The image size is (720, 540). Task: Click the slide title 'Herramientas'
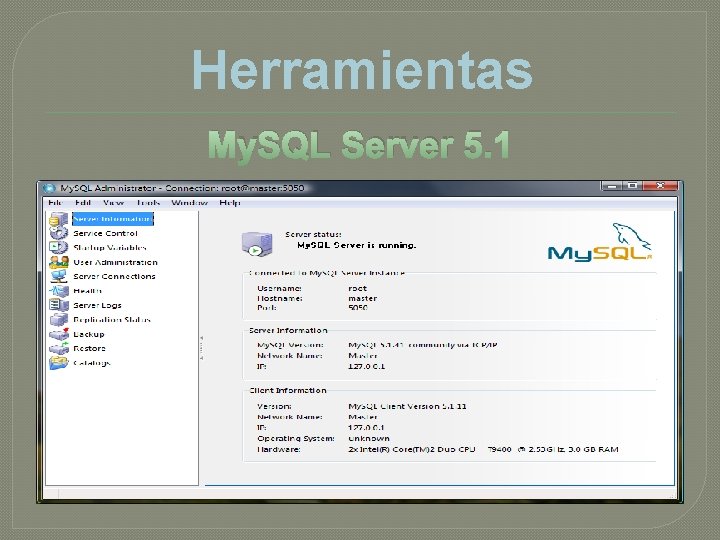362,70
